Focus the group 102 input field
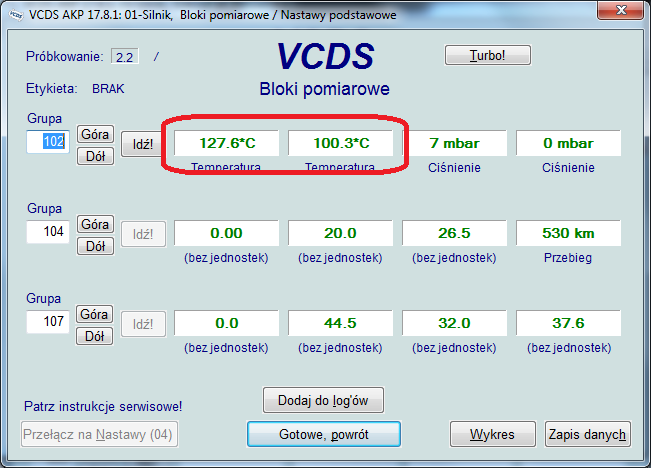 click(48, 142)
